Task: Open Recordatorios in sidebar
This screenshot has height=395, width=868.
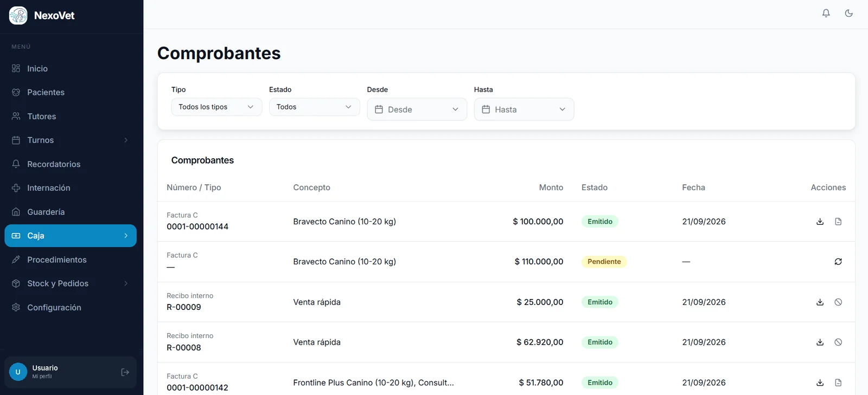Action: (x=71, y=164)
